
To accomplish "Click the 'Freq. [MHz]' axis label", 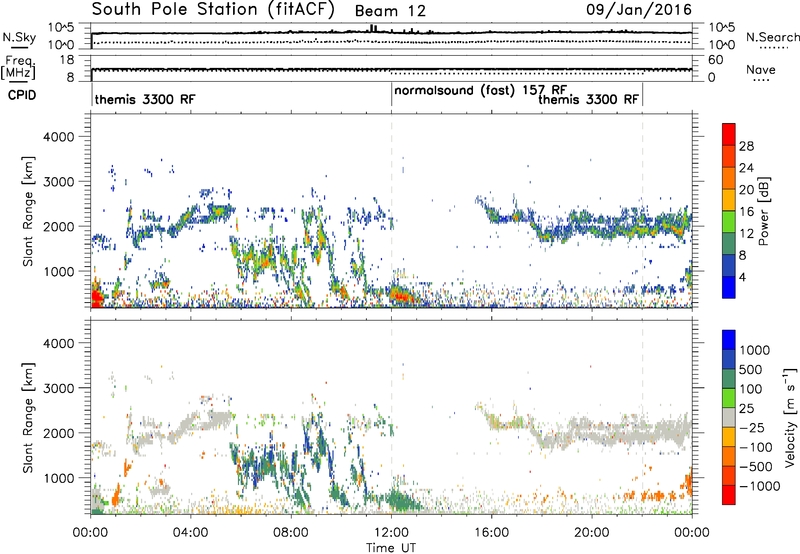I will [x=19, y=68].
